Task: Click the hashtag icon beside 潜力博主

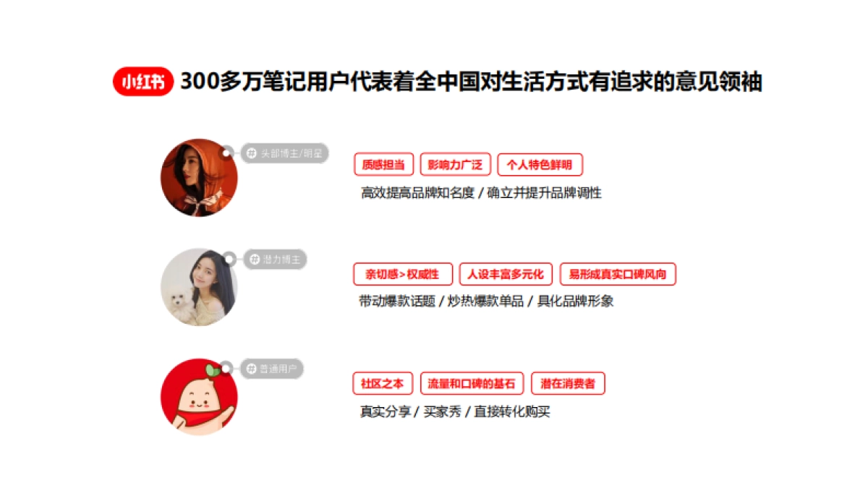Action: 254,259
